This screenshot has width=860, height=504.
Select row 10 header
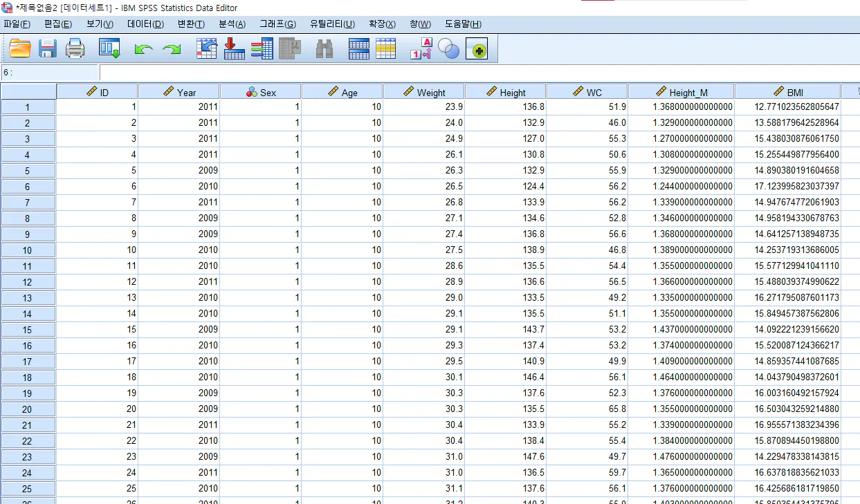(28, 250)
